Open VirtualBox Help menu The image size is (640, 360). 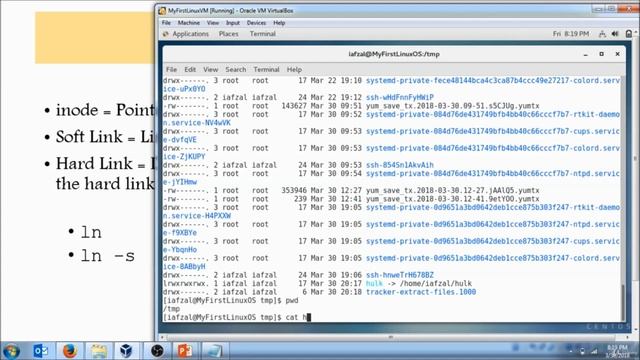point(279,23)
